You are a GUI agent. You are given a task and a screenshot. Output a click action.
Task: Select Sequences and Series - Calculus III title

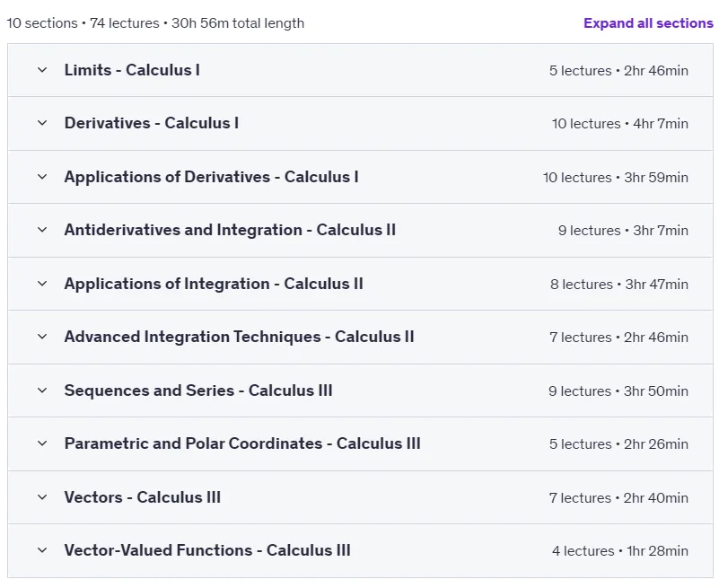tap(198, 391)
